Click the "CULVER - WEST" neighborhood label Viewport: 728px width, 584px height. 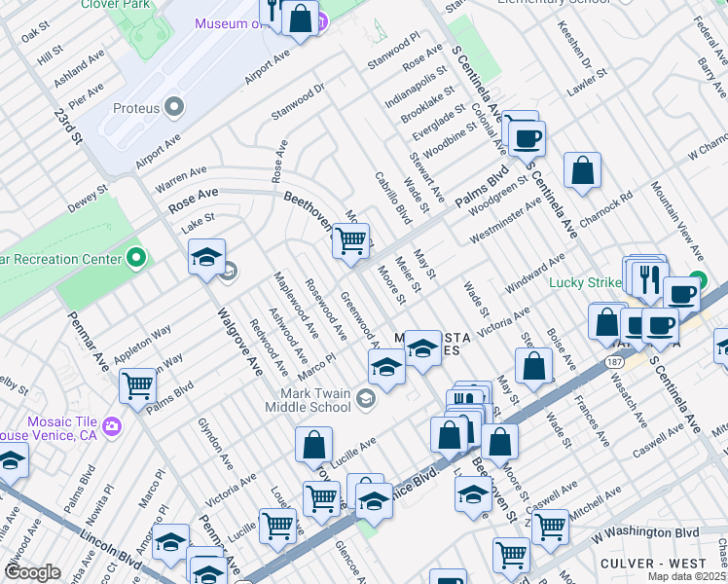653,564
